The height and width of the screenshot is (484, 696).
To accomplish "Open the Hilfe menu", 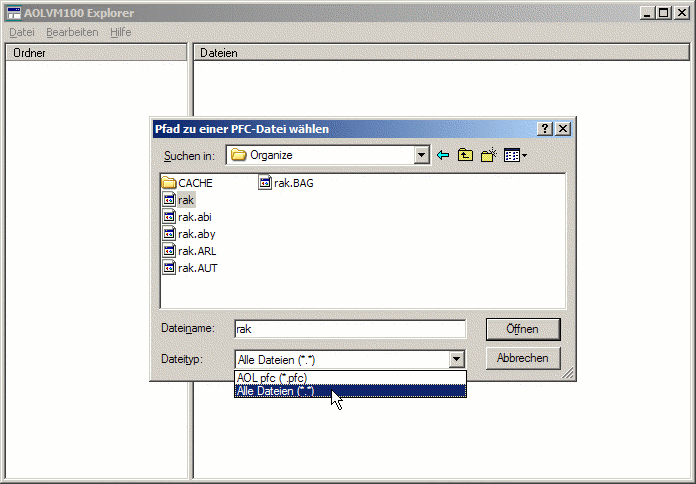I will tap(121, 32).
